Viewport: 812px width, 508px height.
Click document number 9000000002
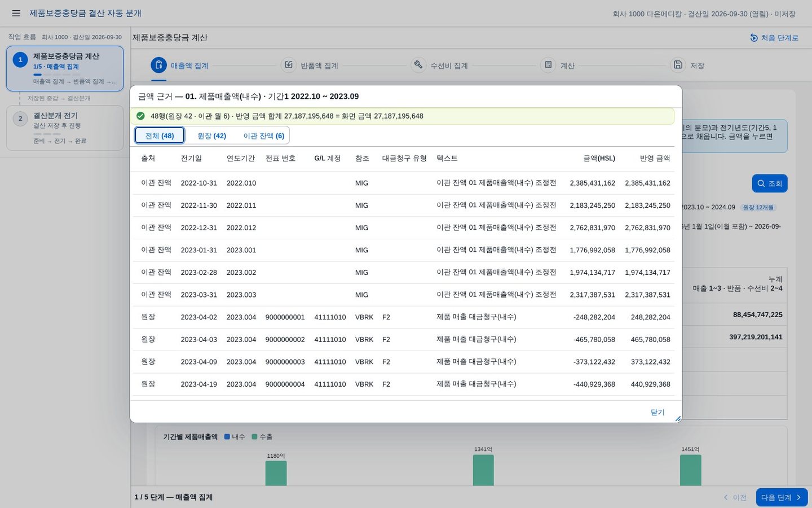tap(285, 339)
